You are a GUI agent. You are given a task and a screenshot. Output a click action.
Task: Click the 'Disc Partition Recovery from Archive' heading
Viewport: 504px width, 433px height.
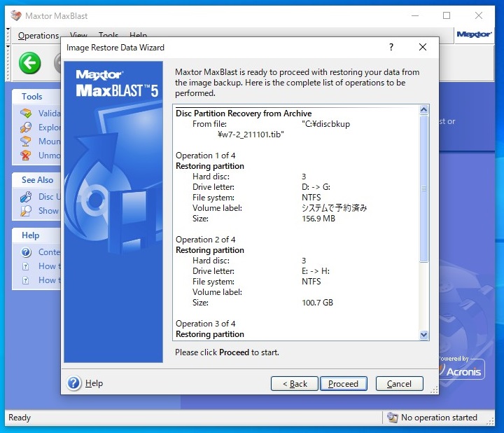pos(244,114)
